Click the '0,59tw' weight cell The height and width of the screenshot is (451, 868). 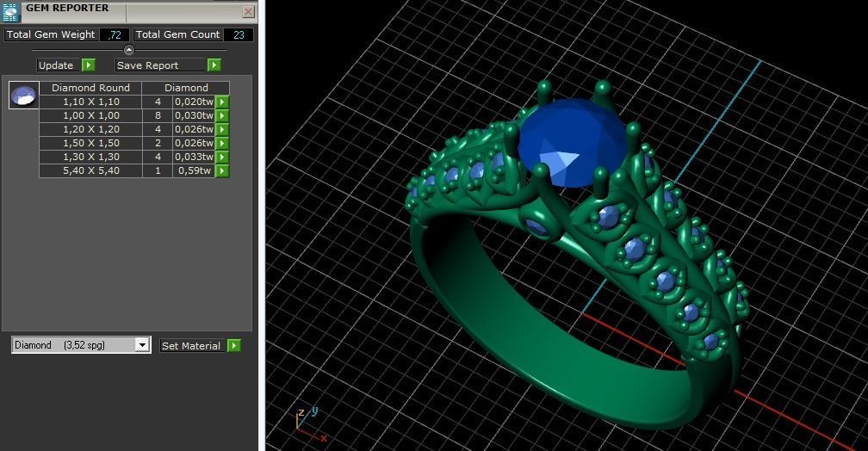coord(194,171)
